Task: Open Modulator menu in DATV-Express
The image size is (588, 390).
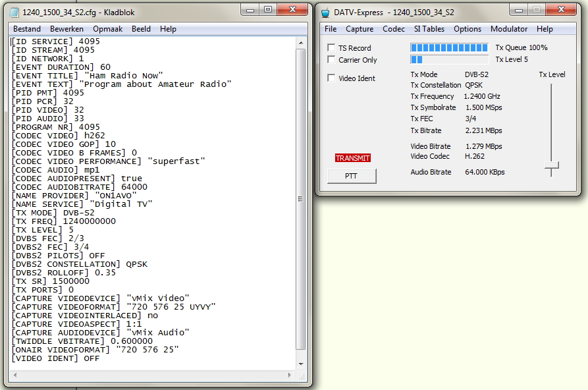Action: point(509,29)
